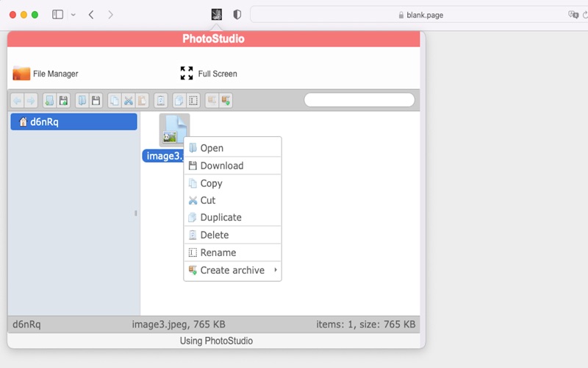Click the translate icon in address bar
The image size is (588, 368).
click(573, 15)
